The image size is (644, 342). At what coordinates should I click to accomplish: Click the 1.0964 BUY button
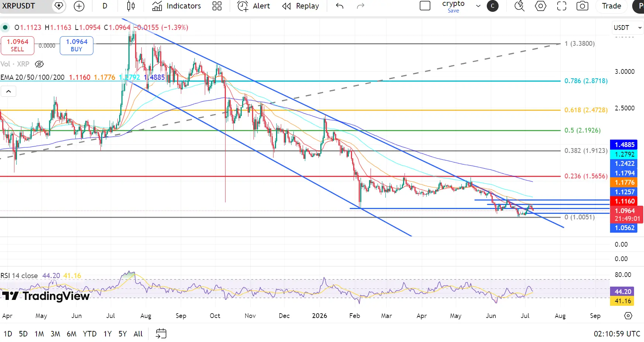pyautogui.click(x=76, y=45)
